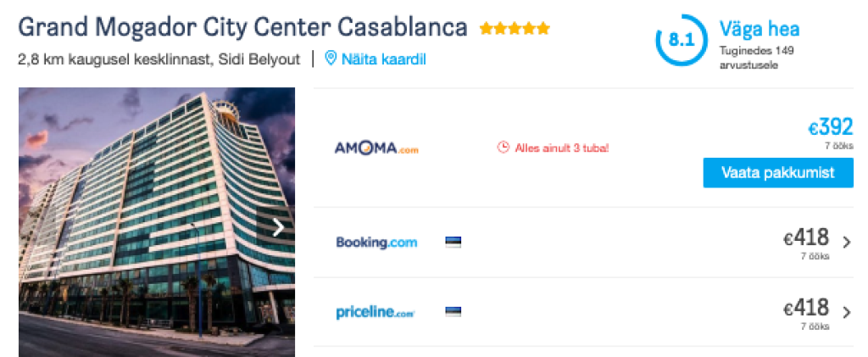
Task: Click the red clock icon in AMOMA row
Action: click(503, 148)
